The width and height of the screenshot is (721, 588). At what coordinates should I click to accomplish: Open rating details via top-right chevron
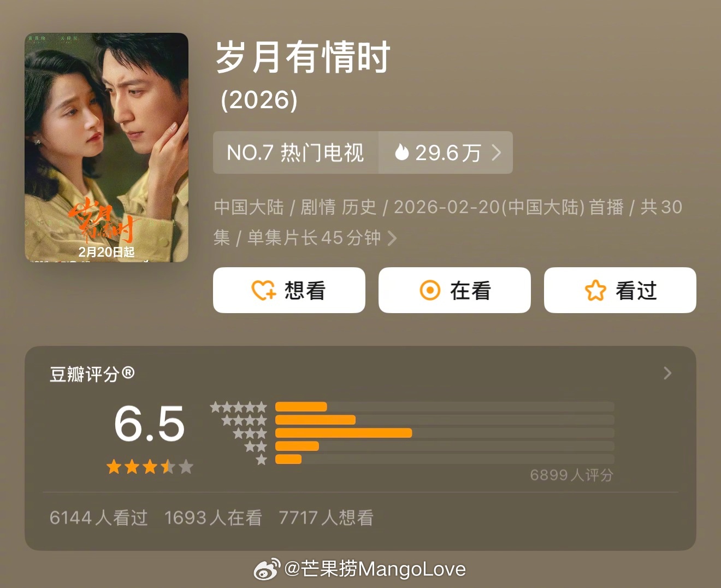(667, 373)
